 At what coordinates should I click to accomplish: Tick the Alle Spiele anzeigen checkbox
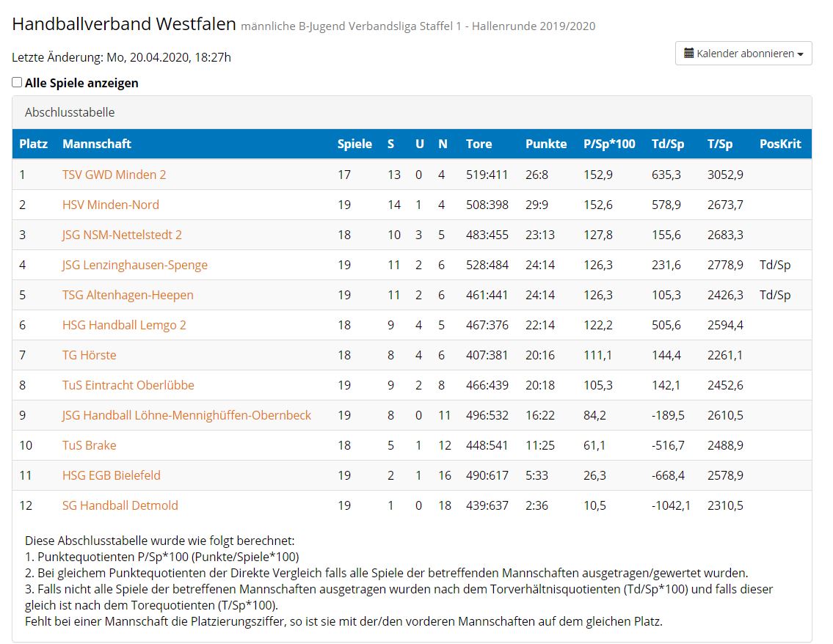click(17, 82)
